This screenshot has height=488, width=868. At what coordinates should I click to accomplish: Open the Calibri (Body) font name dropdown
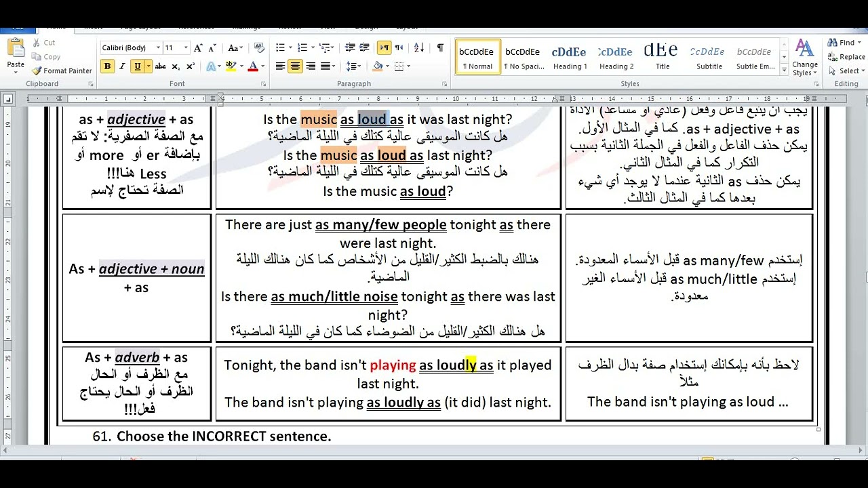(x=158, y=48)
